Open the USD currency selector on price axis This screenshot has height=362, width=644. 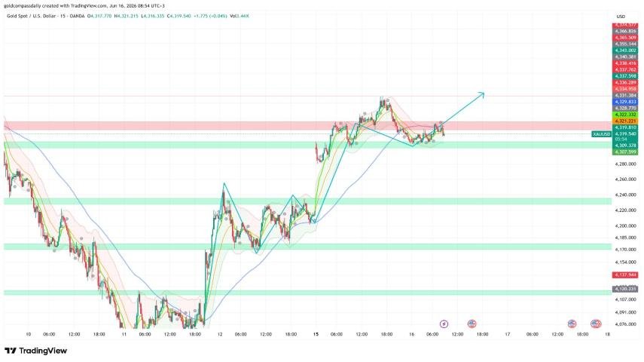pyautogui.click(x=621, y=17)
